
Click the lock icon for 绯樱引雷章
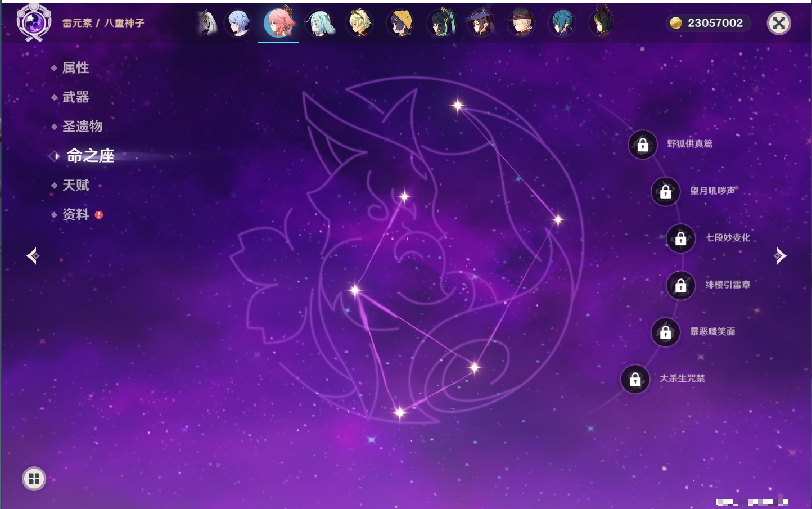point(681,285)
